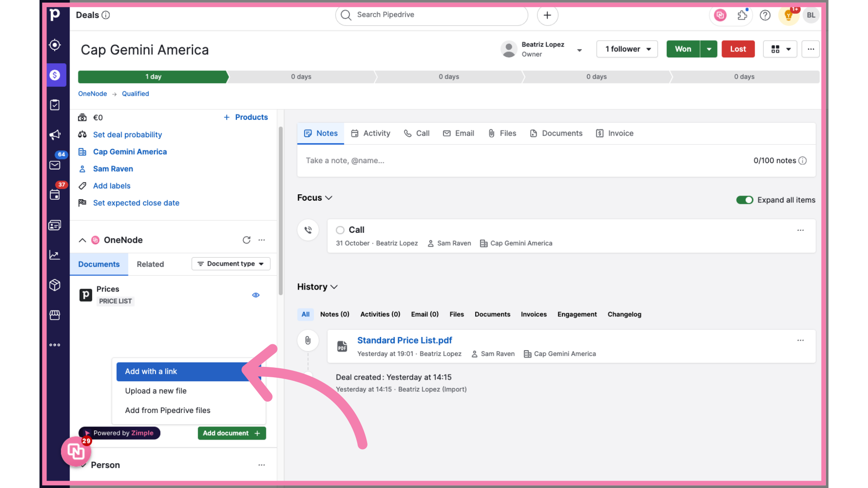
Task: Select Upload a new file option
Action: [156, 391]
